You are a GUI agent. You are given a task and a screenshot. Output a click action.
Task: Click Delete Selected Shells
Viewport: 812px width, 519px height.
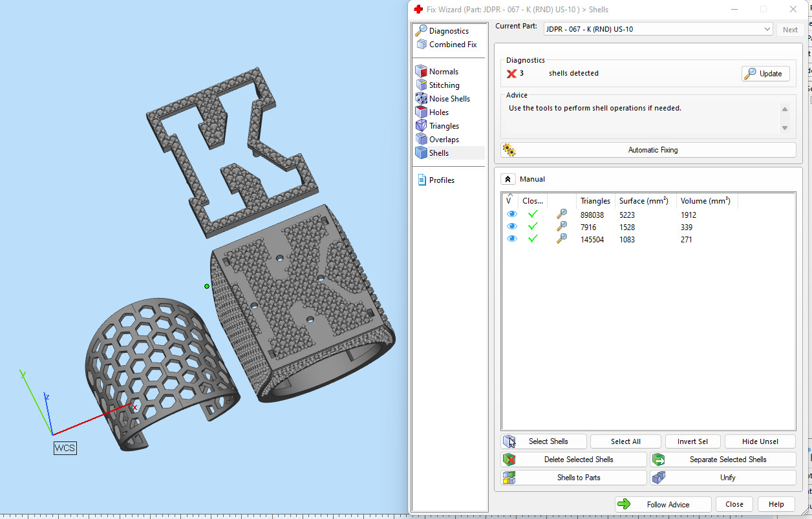click(x=574, y=460)
